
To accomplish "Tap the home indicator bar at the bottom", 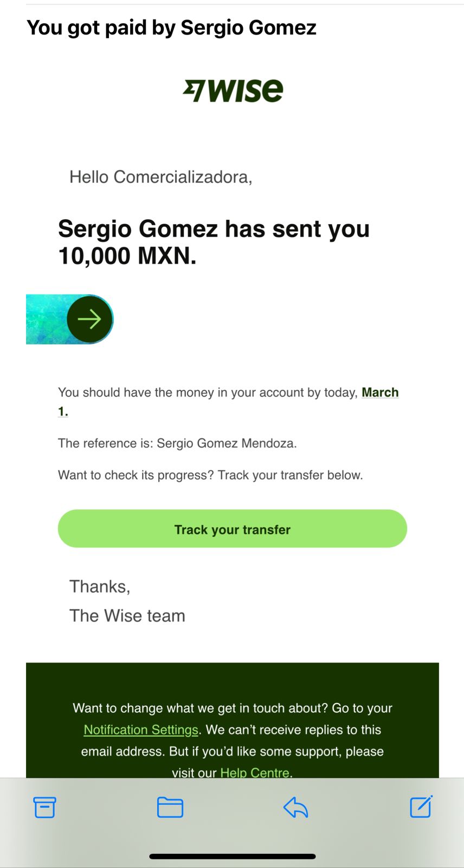I will pos(232,856).
